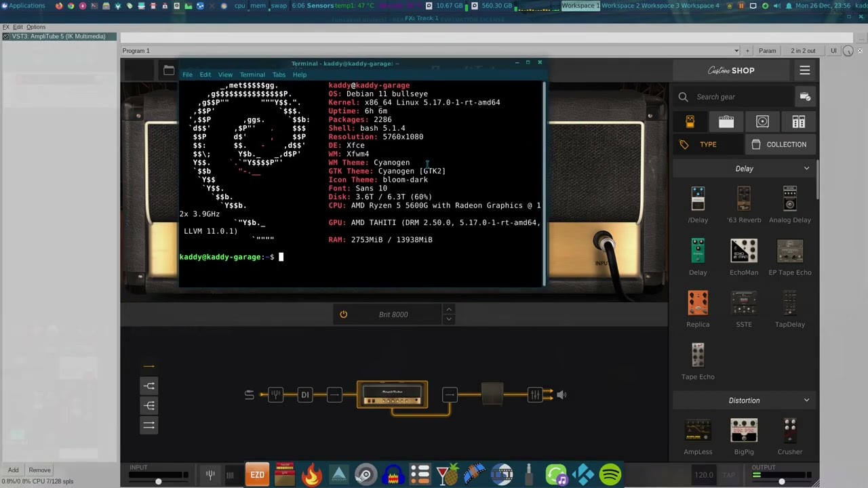Pick the EchoMan delay pedal
Image resolution: width=868 pixels, height=488 pixels.
[744, 250]
